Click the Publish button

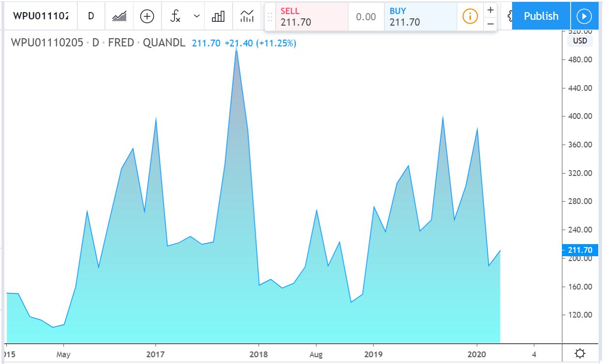tap(541, 16)
